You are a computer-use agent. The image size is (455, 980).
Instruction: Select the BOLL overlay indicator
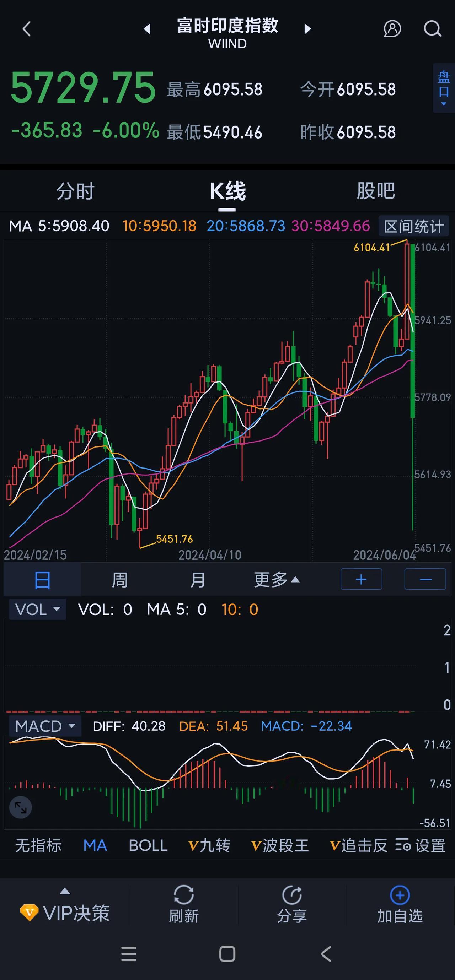148,846
